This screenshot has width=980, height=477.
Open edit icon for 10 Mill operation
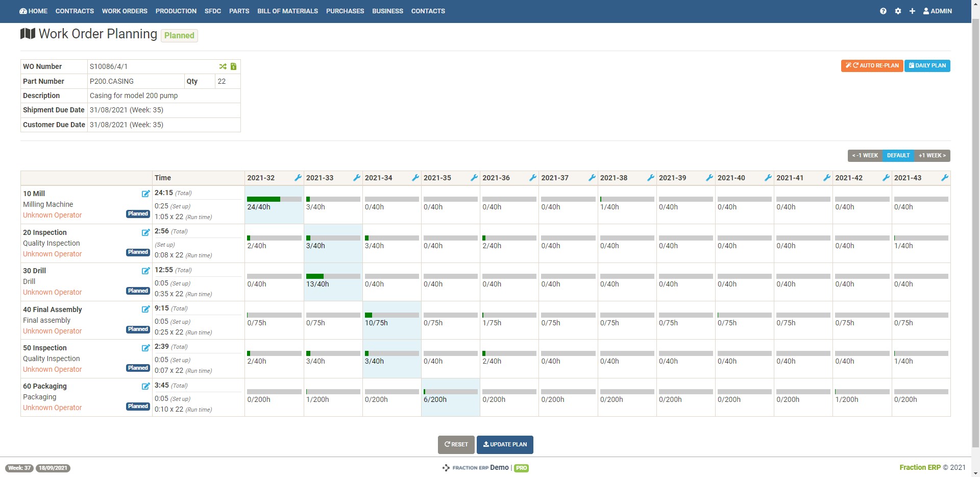[145, 194]
